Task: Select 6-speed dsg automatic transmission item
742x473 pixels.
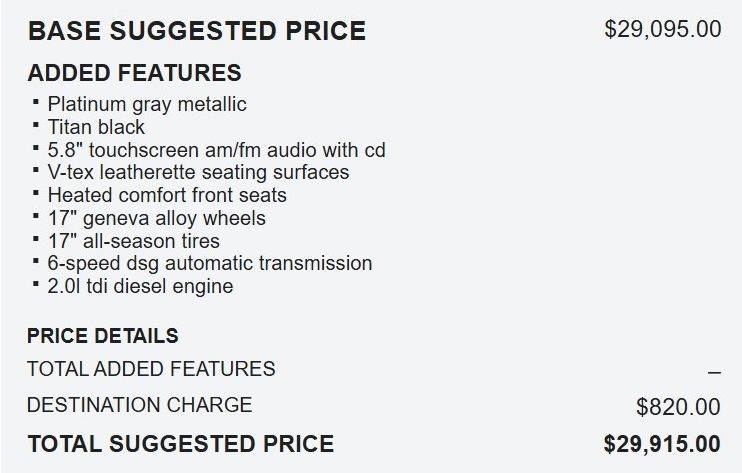Action: point(209,263)
